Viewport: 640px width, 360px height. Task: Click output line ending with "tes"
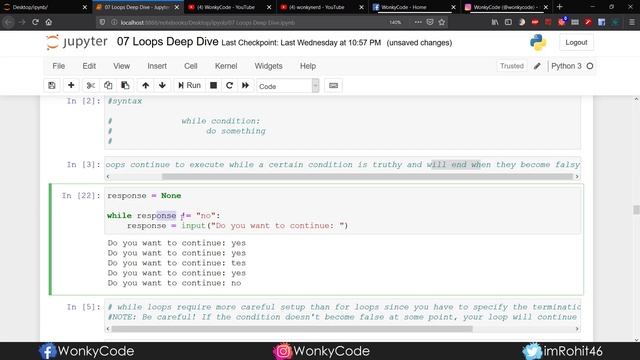pos(177,263)
